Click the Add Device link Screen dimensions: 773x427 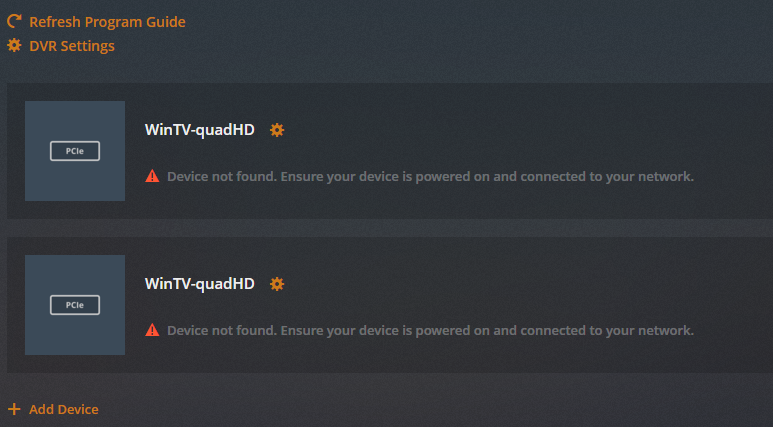click(63, 409)
